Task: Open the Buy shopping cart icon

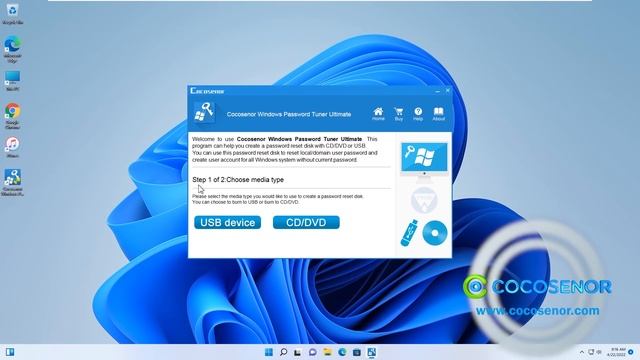Action: [x=399, y=114]
